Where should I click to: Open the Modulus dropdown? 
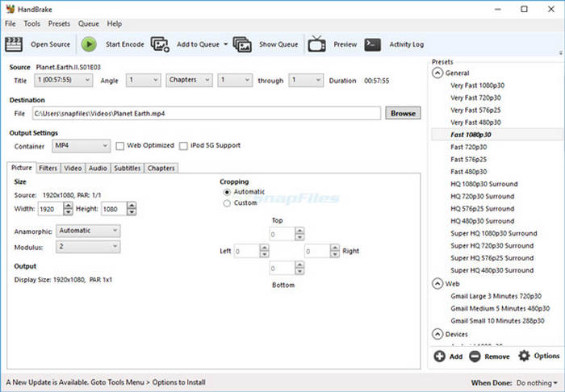pos(88,247)
